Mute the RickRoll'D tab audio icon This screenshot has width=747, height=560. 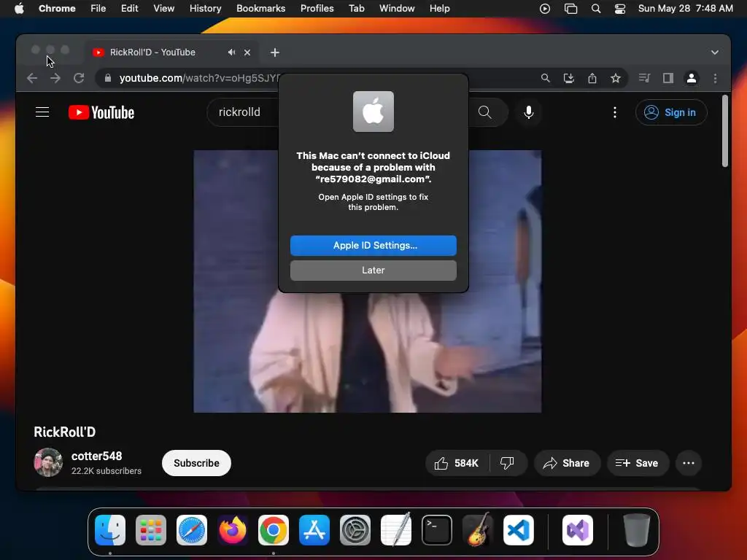click(x=231, y=52)
